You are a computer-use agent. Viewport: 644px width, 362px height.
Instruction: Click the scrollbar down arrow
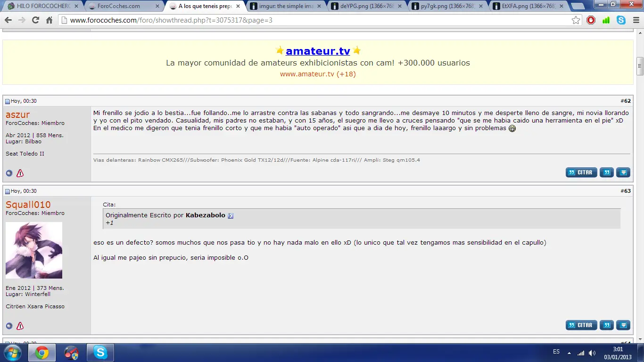pos(640,340)
